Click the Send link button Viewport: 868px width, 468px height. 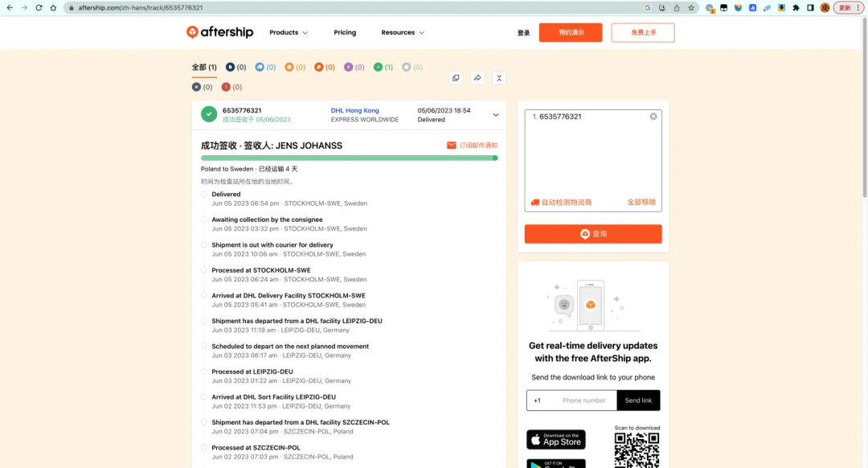(x=638, y=400)
